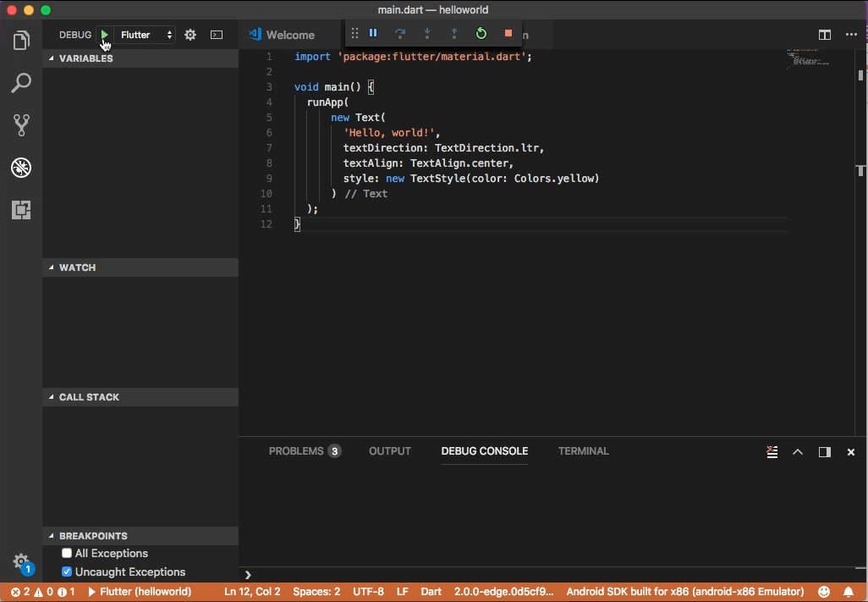This screenshot has height=602, width=868.
Task: Click the void main() declaration
Action: click(327, 87)
